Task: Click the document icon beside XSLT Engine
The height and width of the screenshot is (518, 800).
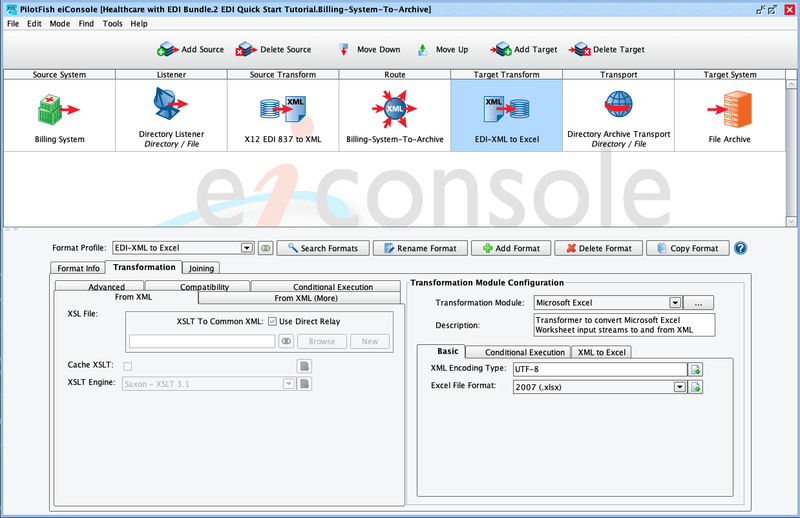Action: pos(305,384)
